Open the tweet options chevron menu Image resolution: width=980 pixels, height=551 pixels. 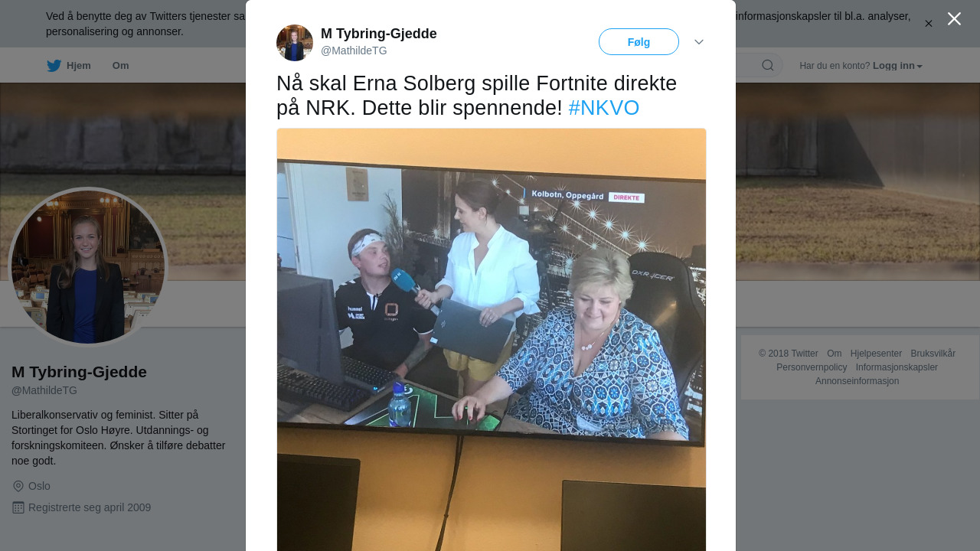coord(699,42)
